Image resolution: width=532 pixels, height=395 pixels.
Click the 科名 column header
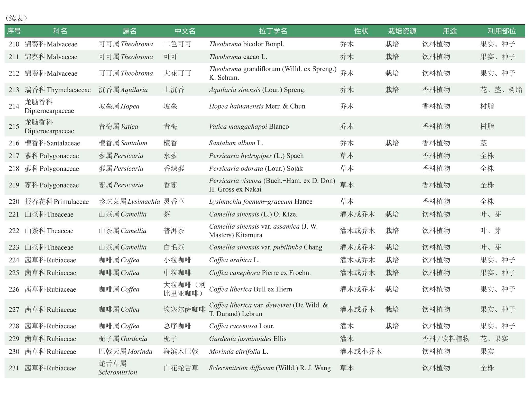60,31
